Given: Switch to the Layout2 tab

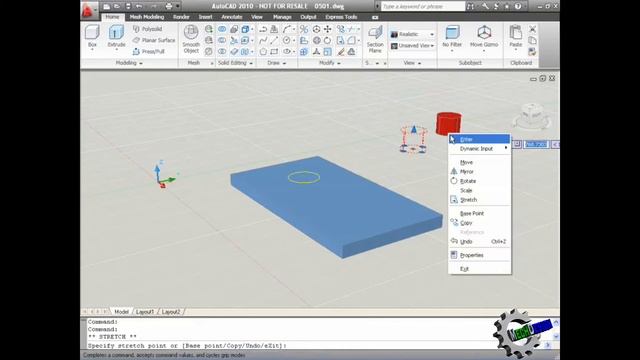Looking at the screenshot, I should [x=171, y=312].
